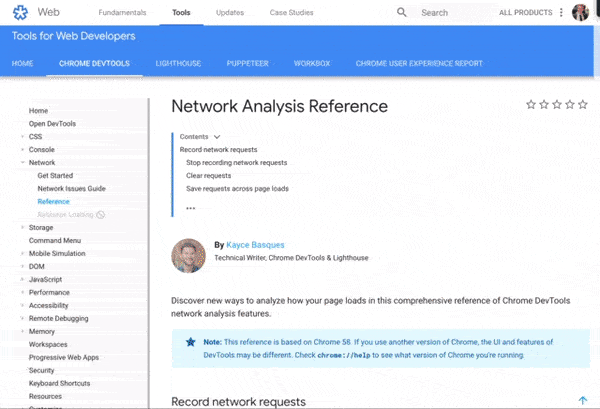Collapse the Contents chevron
The image size is (600, 409).
click(217, 136)
